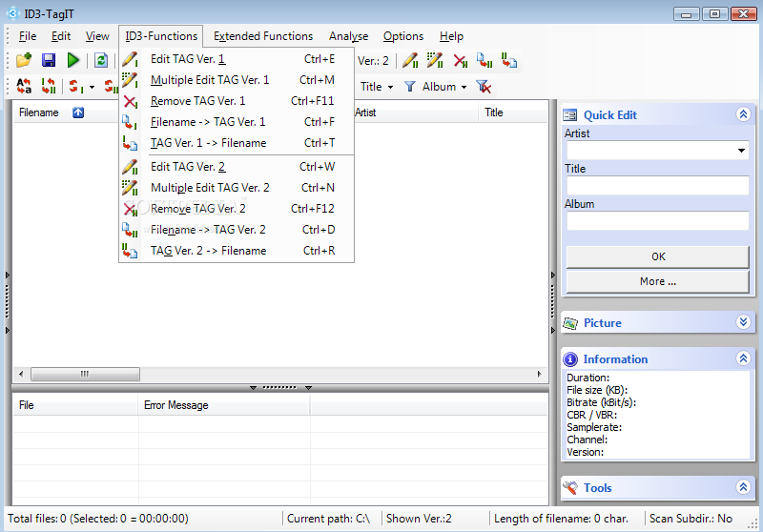
Task: Select Multiple Edit TAG Ver. 1 menu entry
Action: tap(237, 80)
